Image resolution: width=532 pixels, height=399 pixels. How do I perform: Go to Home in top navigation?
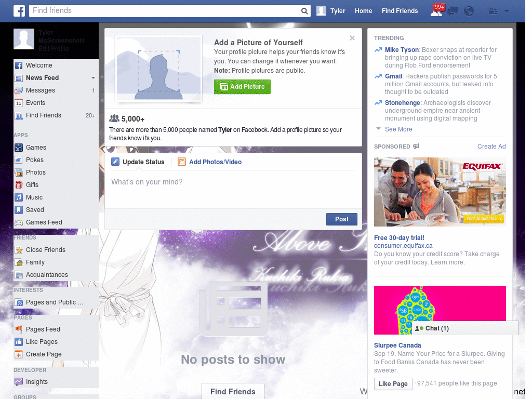coord(363,11)
